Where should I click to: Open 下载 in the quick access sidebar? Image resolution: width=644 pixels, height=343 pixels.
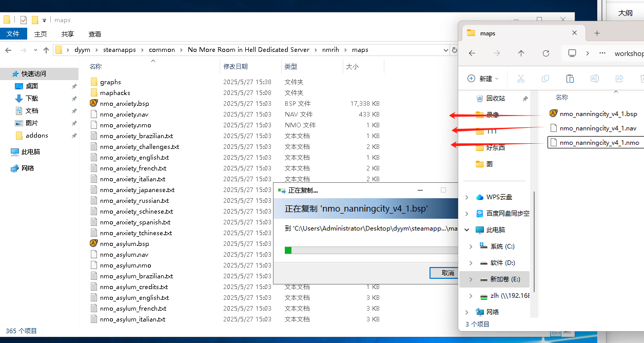(32, 98)
